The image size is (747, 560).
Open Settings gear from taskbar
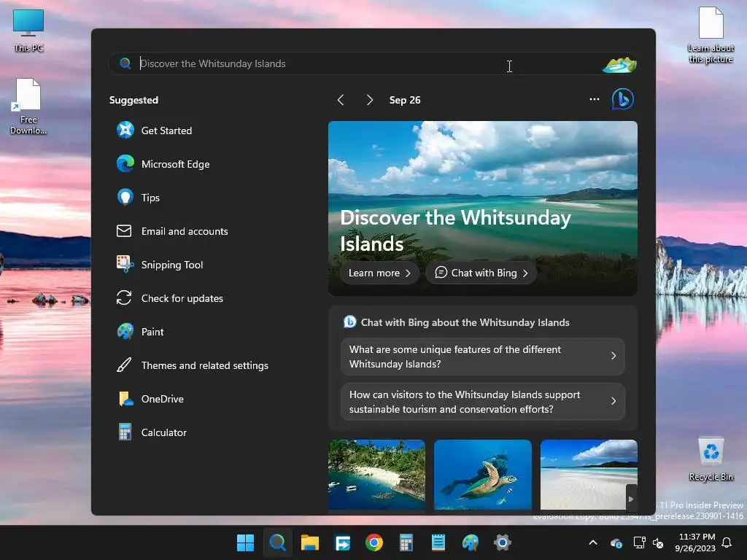click(x=502, y=542)
